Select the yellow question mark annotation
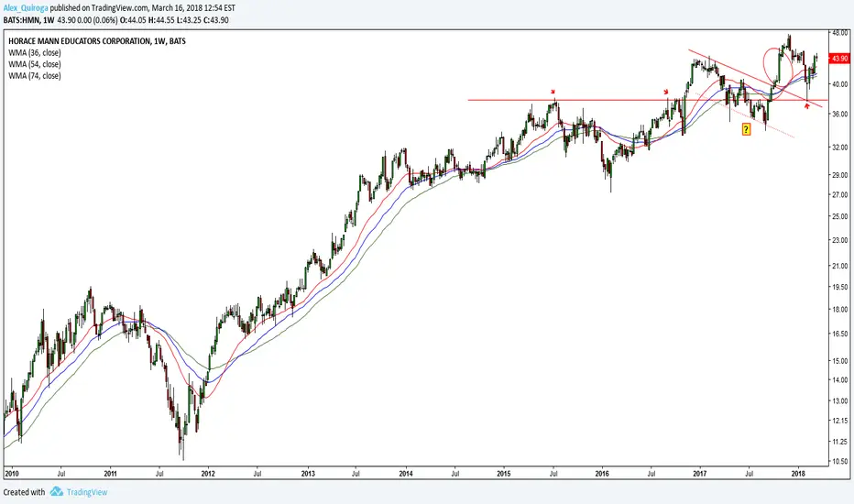The image size is (854, 504). point(746,129)
